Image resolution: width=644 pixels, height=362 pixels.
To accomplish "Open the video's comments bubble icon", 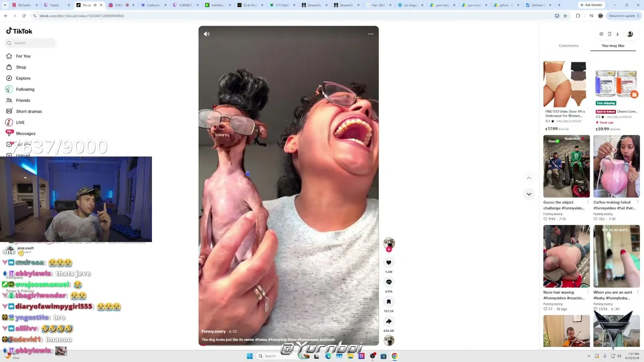I will 388,282.
